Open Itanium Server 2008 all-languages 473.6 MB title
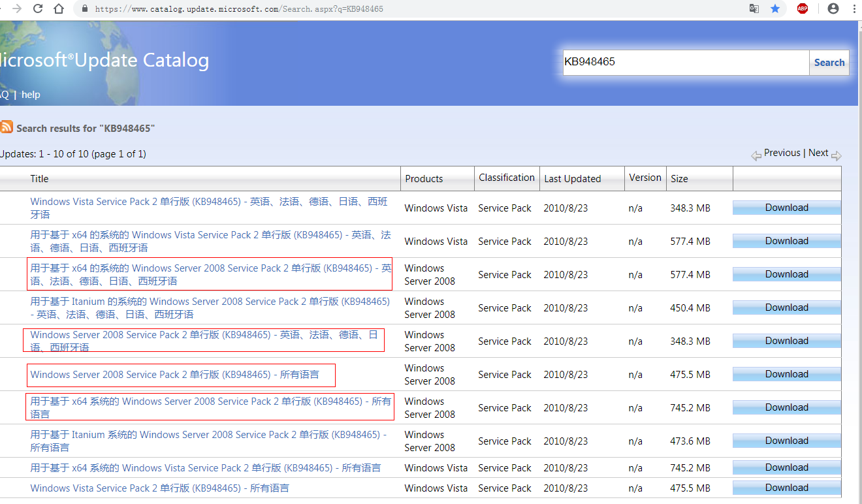Image resolution: width=862 pixels, height=504 pixels. (208, 441)
